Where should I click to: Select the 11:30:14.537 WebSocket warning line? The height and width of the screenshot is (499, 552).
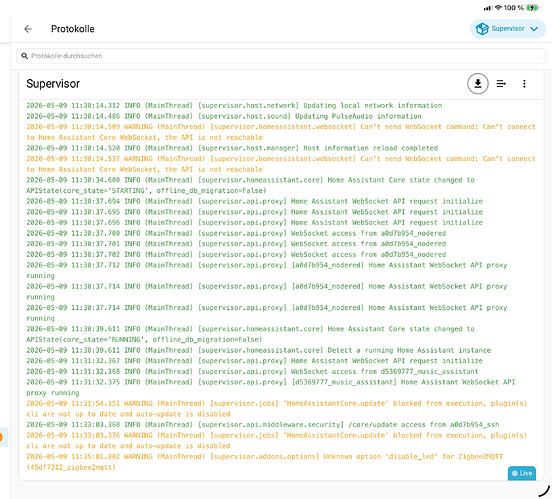pos(281,164)
